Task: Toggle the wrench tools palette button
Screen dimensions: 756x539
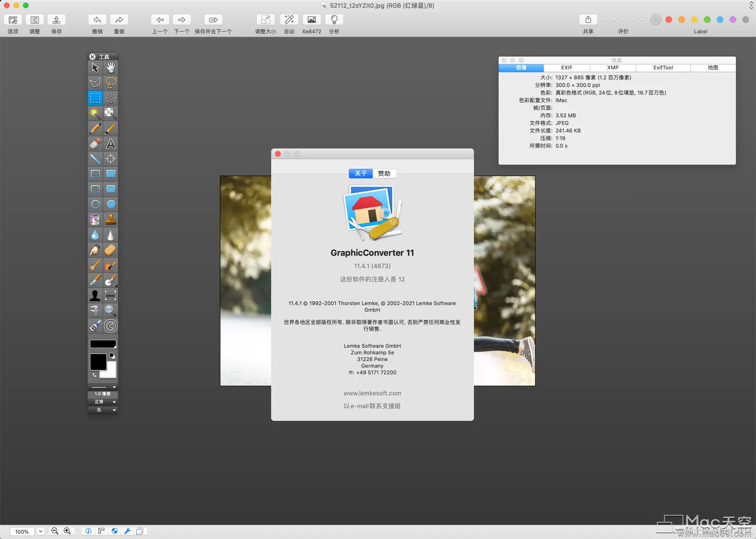Action: (127, 531)
